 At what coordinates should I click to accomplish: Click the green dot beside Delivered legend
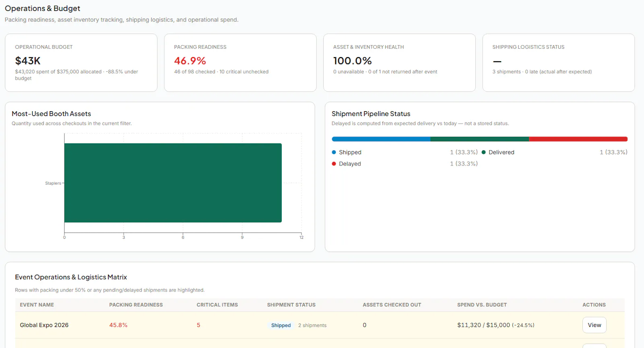tap(483, 152)
